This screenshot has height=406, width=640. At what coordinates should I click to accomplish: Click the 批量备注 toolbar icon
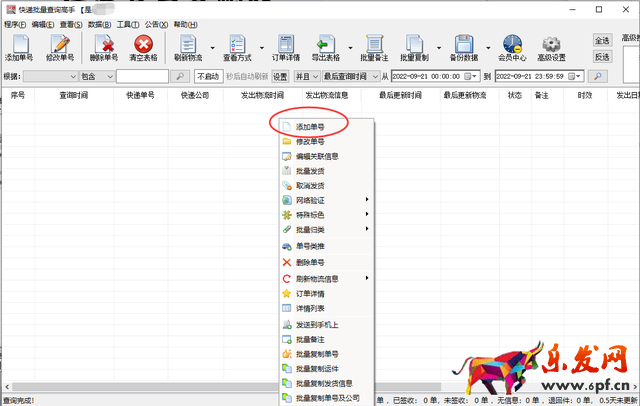click(375, 46)
